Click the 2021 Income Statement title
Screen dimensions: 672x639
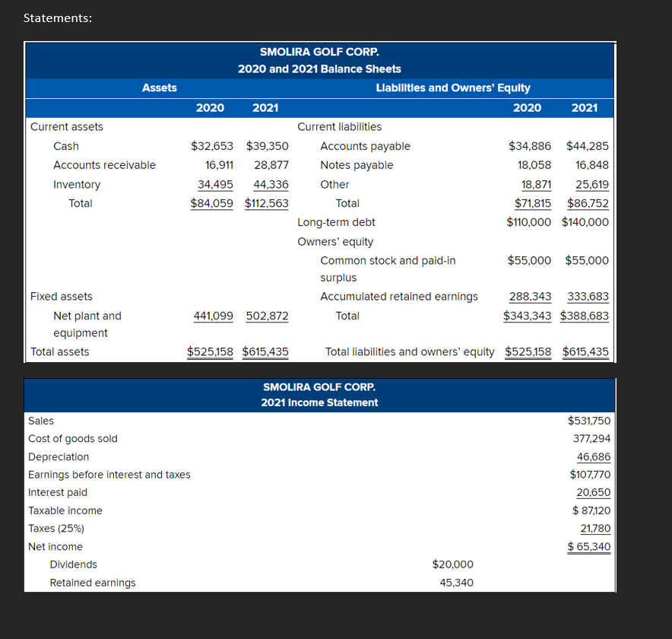(319, 402)
